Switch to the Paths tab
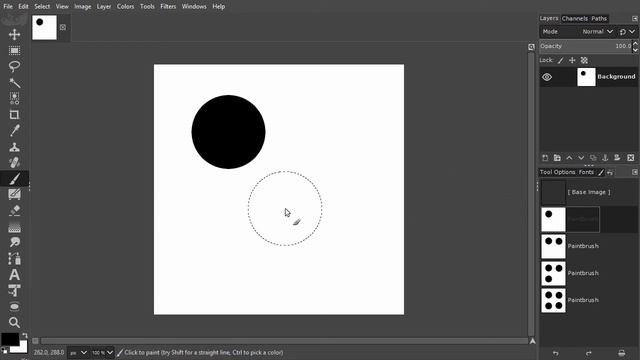 pos(599,18)
